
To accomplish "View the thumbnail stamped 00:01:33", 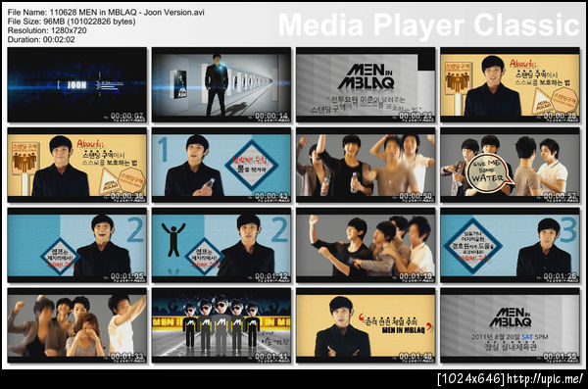I will [x=76, y=325].
